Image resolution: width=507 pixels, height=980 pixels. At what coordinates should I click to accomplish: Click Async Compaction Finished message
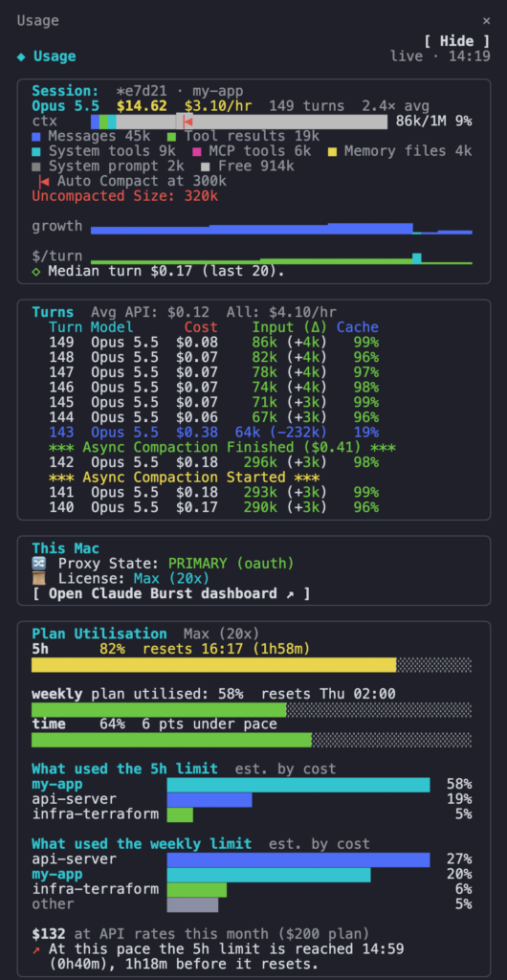coord(222,447)
